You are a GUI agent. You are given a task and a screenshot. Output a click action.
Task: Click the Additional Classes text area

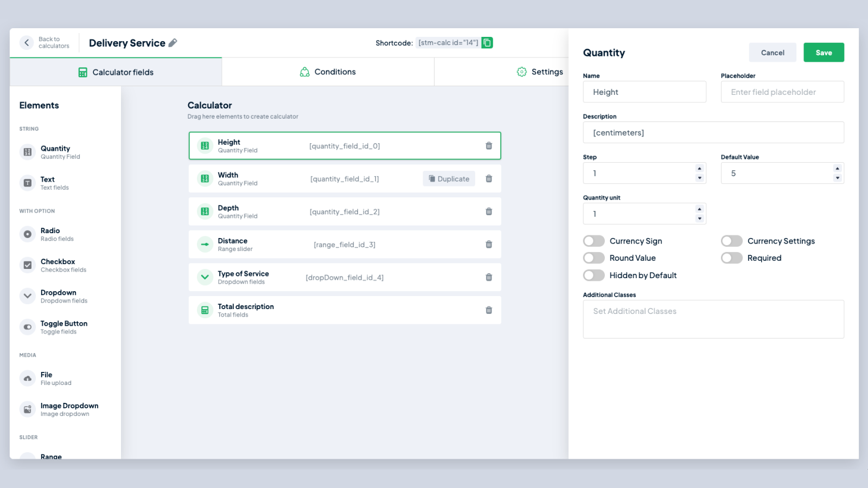(713, 319)
